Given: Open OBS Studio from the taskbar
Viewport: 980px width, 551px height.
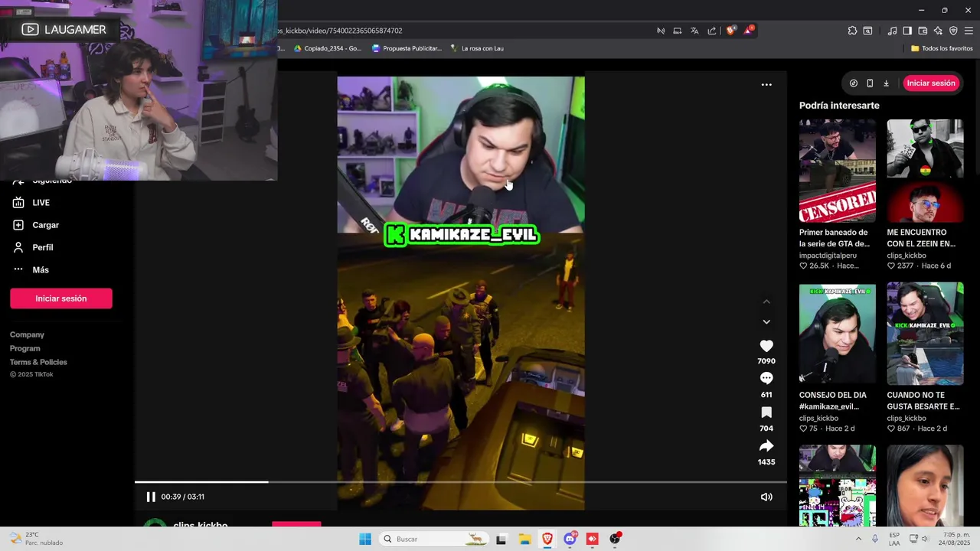Looking at the screenshot, I should pyautogui.click(x=615, y=539).
